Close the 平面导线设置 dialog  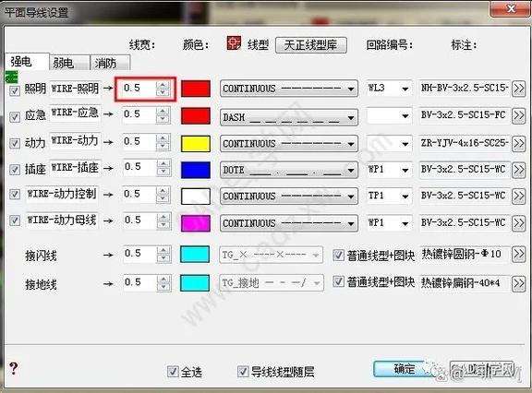(x=510, y=8)
